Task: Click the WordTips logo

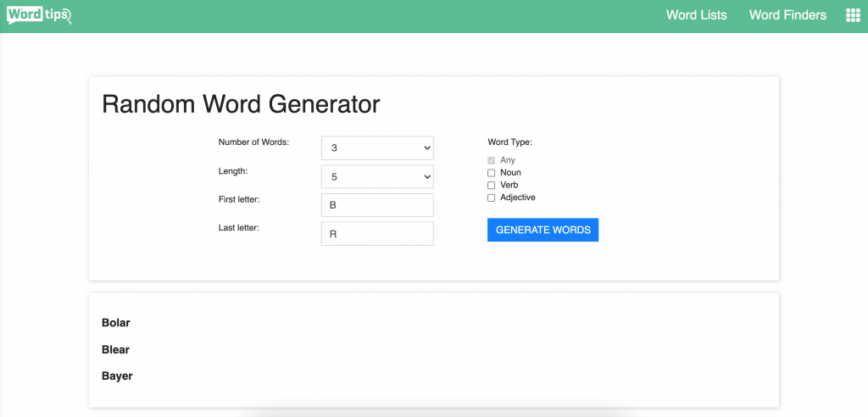Action: tap(39, 15)
